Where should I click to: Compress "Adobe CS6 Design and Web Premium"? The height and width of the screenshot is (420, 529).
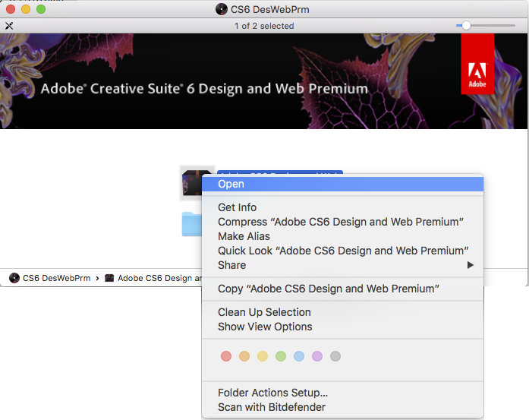(342, 222)
